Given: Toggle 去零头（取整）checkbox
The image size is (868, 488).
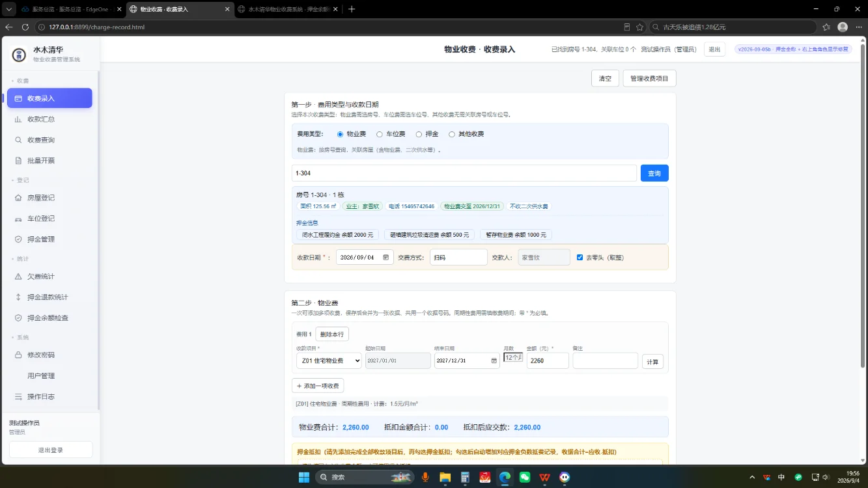Looking at the screenshot, I should pyautogui.click(x=580, y=258).
